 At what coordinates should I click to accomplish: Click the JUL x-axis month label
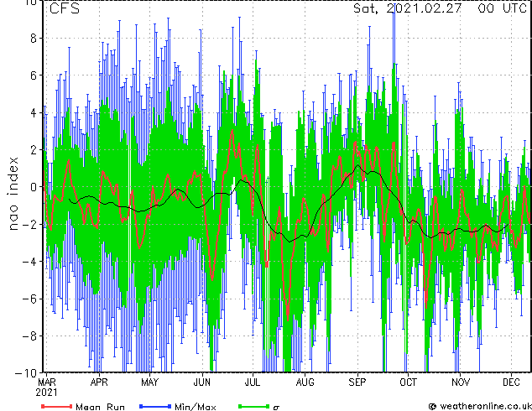tap(253, 382)
